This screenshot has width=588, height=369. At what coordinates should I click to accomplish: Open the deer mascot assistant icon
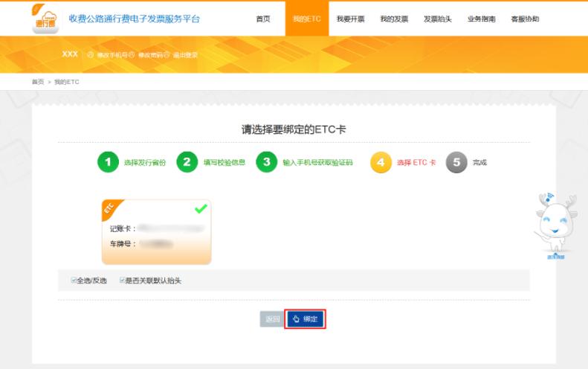coord(555,226)
